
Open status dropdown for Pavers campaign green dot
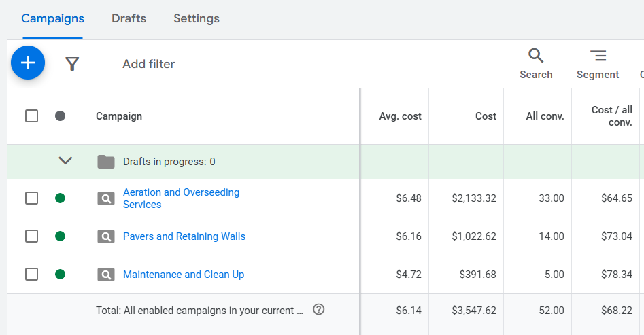60,236
